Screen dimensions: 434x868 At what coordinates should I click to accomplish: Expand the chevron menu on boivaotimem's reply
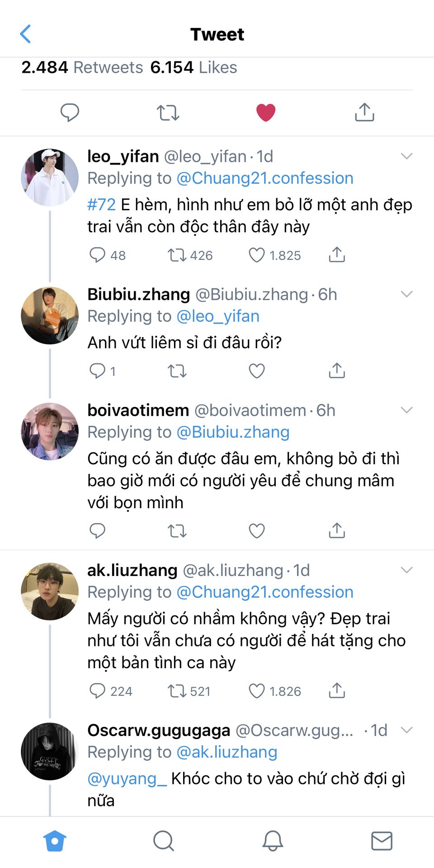(407, 410)
